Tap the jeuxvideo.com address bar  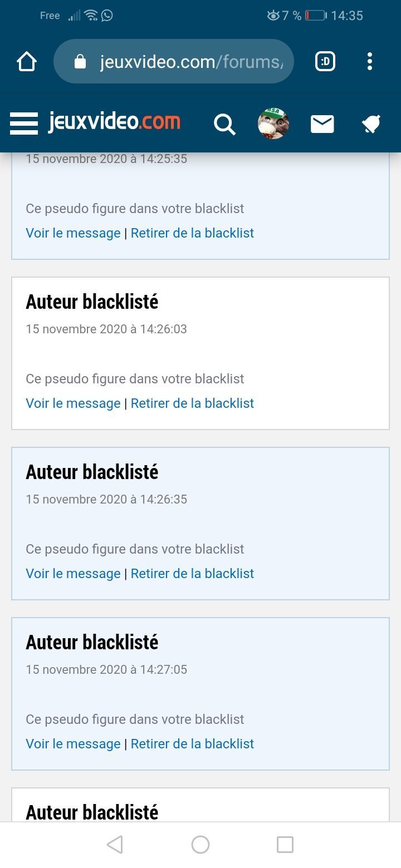[189, 62]
